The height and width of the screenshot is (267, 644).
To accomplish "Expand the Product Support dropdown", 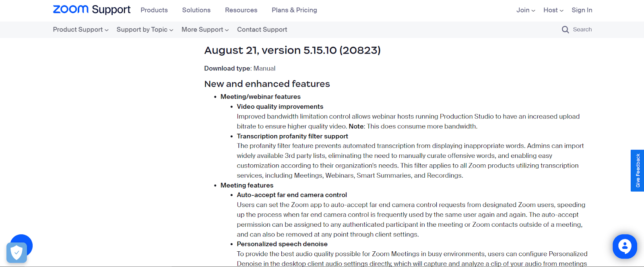I will (x=80, y=29).
